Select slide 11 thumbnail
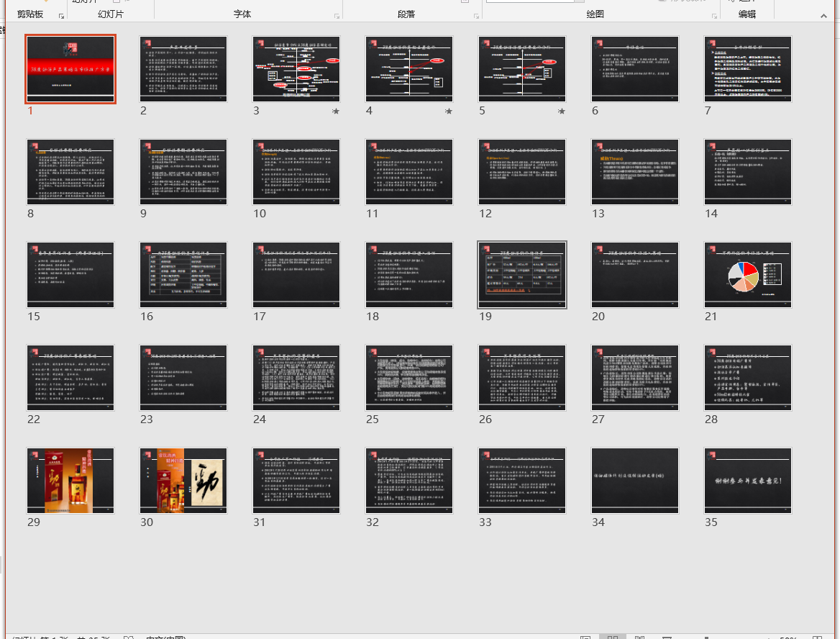Viewport: 840px width, 639px height. click(x=409, y=172)
